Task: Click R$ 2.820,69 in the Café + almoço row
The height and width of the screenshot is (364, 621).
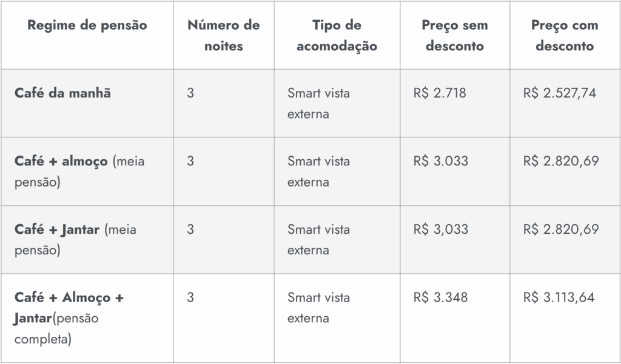Action: 561,161
